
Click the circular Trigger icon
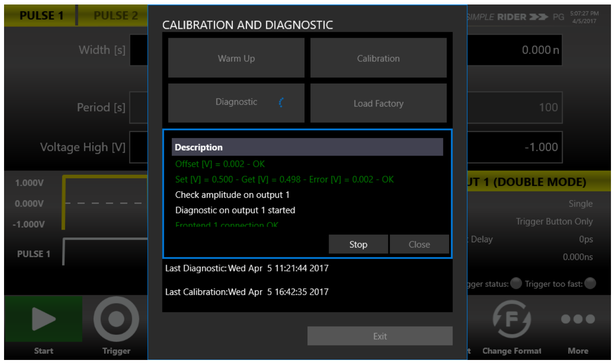[116, 319]
